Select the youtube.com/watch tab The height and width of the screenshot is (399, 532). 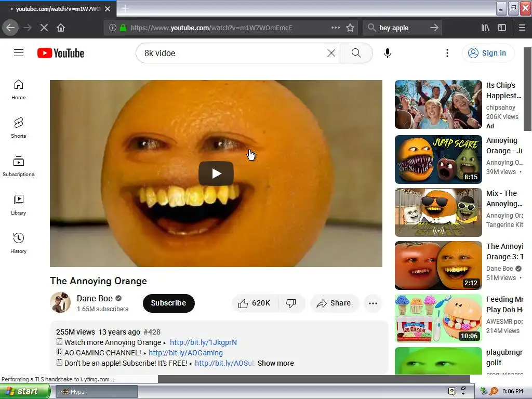tap(58, 9)
